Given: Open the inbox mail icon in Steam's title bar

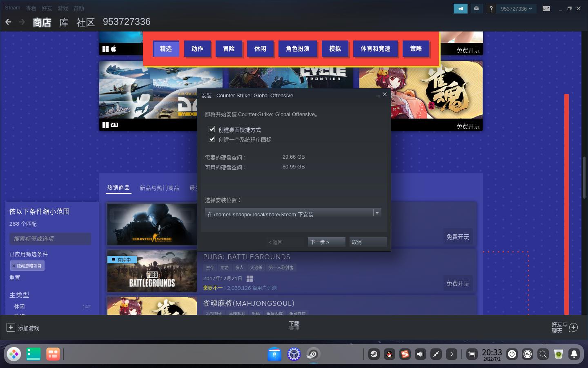Looking at the screenshot, I should (476, 8).
